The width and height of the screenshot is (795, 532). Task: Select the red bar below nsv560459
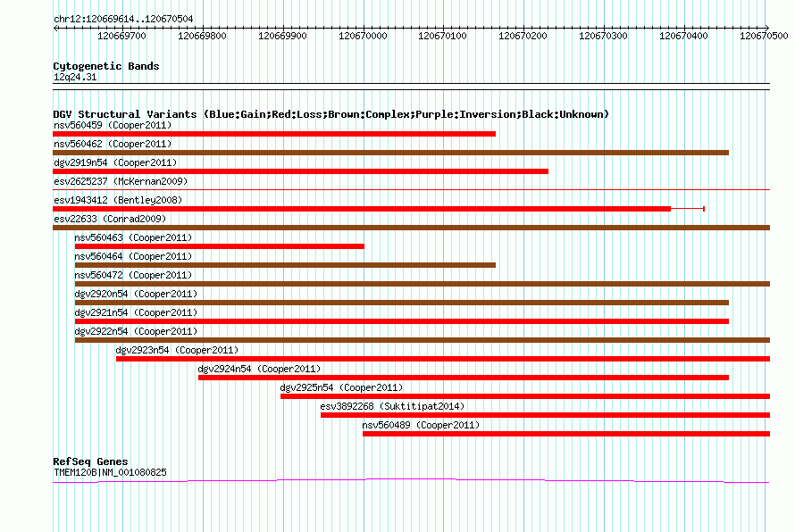274,134
